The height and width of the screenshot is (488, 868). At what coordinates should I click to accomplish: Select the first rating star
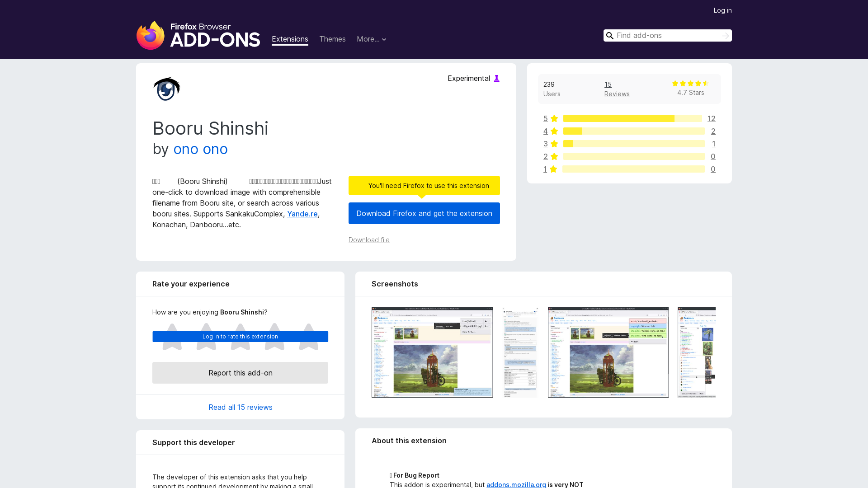172,337
